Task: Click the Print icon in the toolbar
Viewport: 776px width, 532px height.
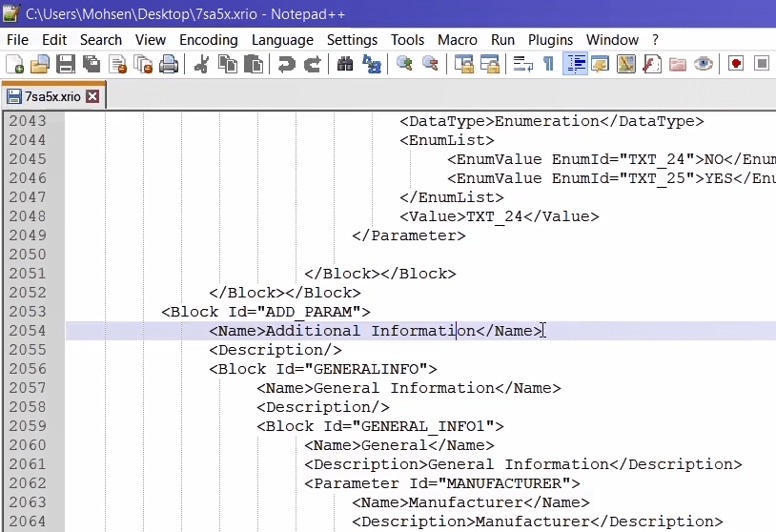Action: click(x=169, y=64)
